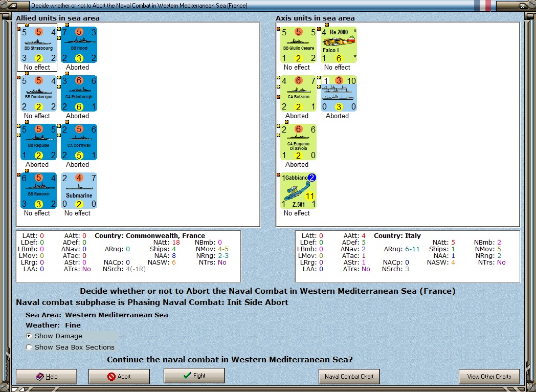Image resolution: width=536 pixels, height=392 pixels.
Task: Select the Axis convoy ships counter
Action: pos(339,93)
